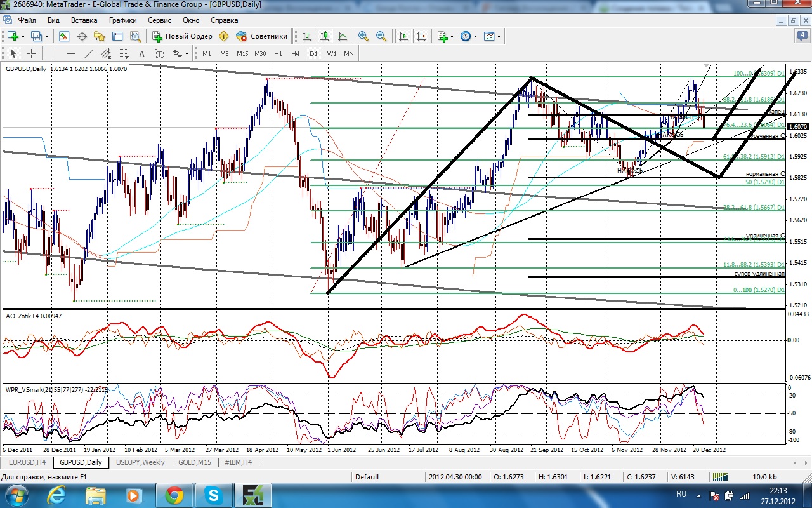Open Skype from the Windows taskbar
This screenshot has height=508, width=812.
coord(213,494)
